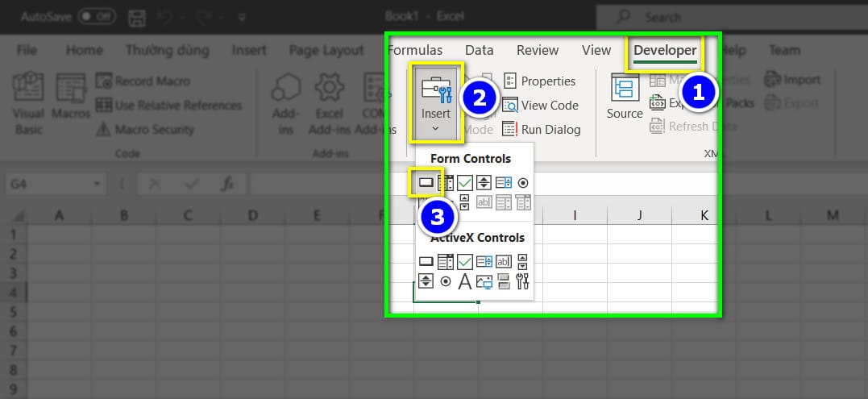Select the ActiveX Check Box icon
The image size is (868, 399).
(x=464, y=261)
